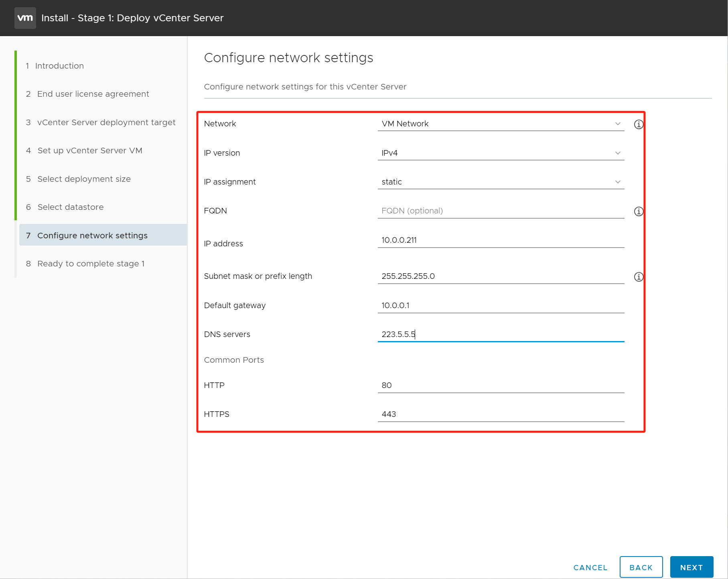Select the deployment size step
Image resolution: width=728 pixels, height=579 pixels.
click(84, 179)
